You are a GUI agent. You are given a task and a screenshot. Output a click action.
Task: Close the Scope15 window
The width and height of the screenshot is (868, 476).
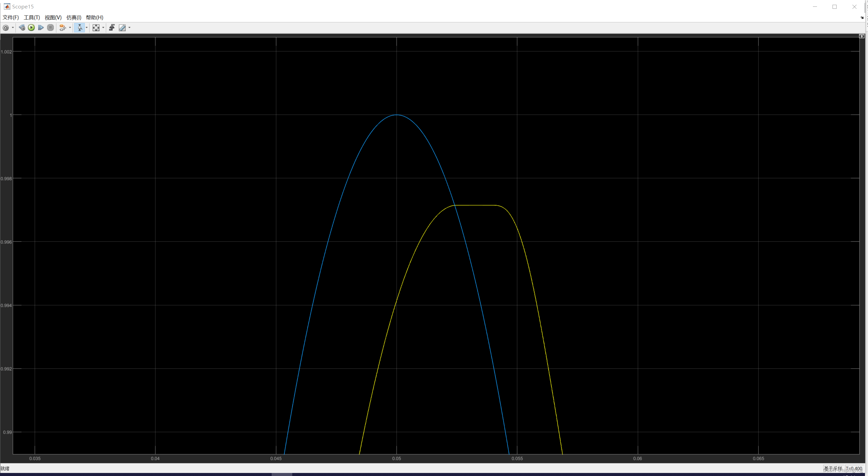(x=854, y=6)
